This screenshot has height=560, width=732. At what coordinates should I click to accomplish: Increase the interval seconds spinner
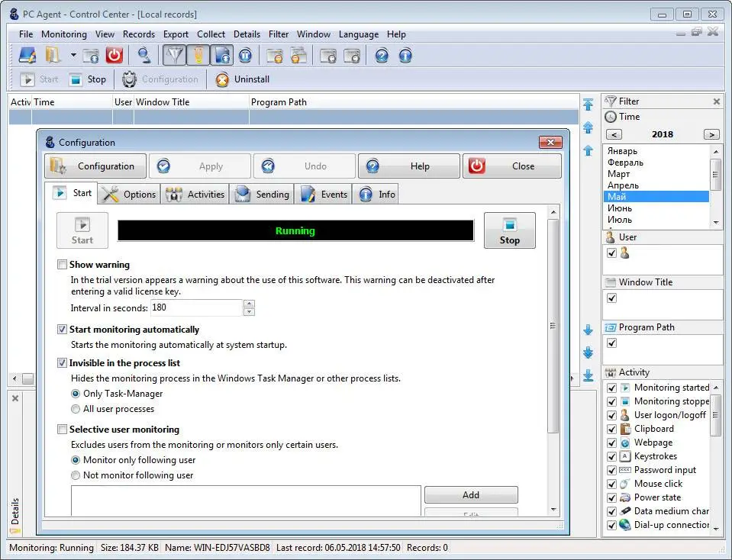coord(250,304)
